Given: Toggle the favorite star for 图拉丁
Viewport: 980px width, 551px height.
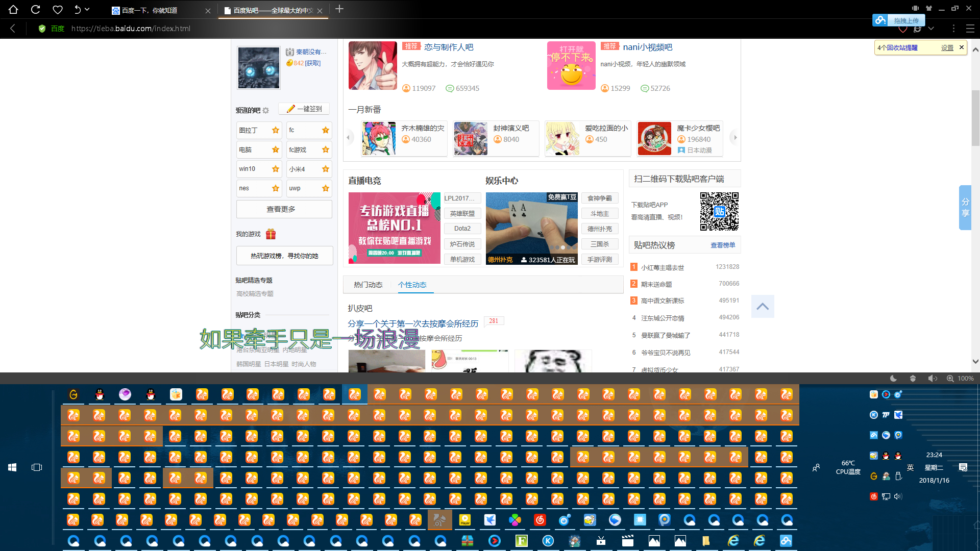Looking at the screenshot, I should click(x=276, y=130).
